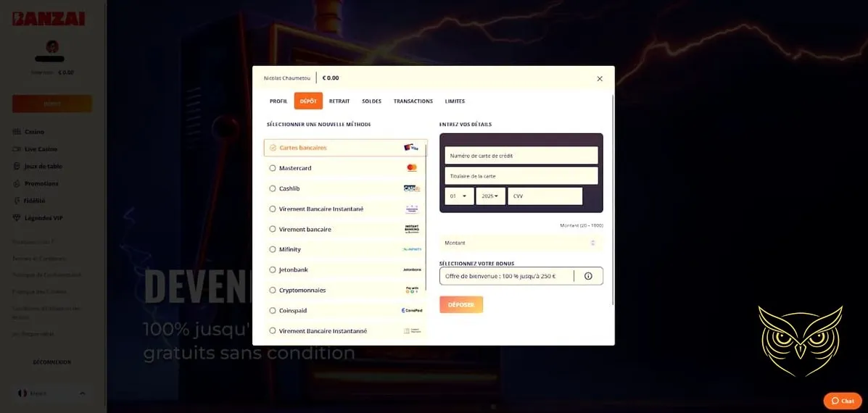Click the Montant (20 - 1000) hint text
The width and height of the screenshot is (868, 413).
pos(582,225)
